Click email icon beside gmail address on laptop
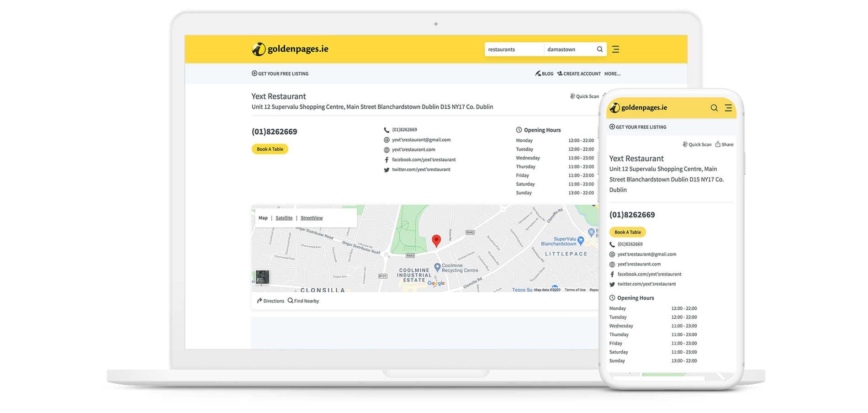The height and width of the screenshot is (413, 868). 386,140
